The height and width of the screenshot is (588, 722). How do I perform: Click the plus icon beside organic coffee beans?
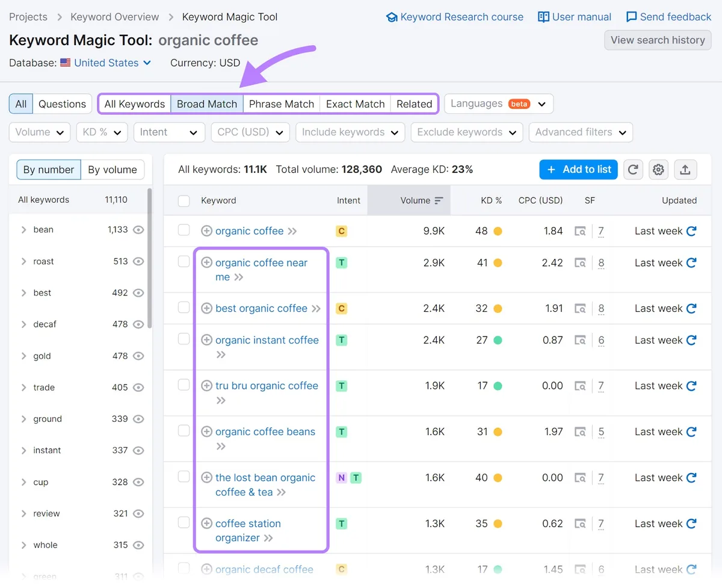tap(206, 432)
